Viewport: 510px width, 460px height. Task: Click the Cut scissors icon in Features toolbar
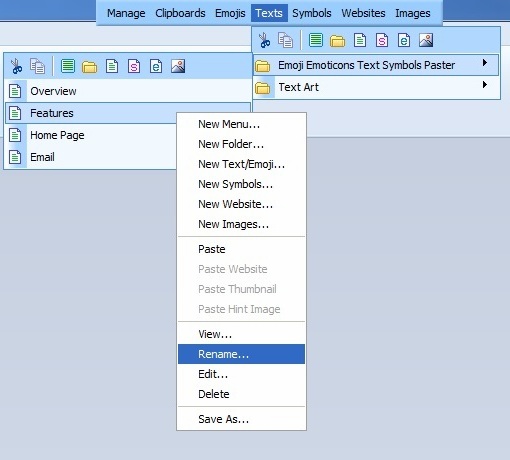16,66
